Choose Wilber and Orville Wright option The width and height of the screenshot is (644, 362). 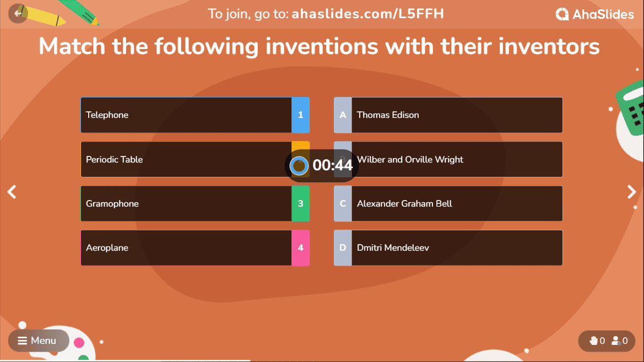coord(448,159)
